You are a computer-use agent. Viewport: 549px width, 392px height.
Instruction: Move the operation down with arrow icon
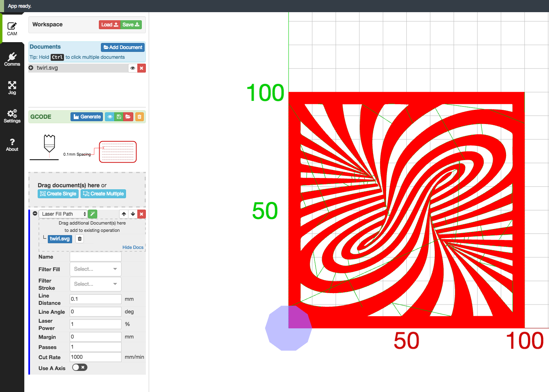click(x=133, y=214)
